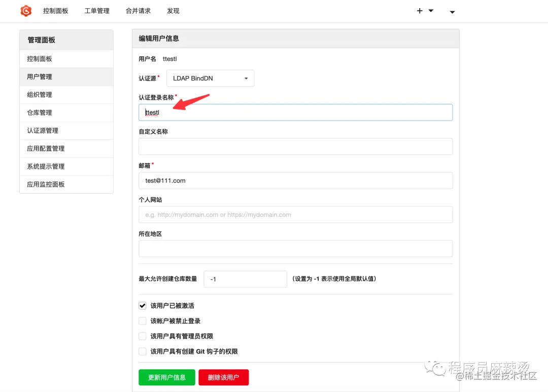This screenshot has width=548, height=392.
Task: Go to 应用配置管理 in sidebar
Action: (66, 149)
